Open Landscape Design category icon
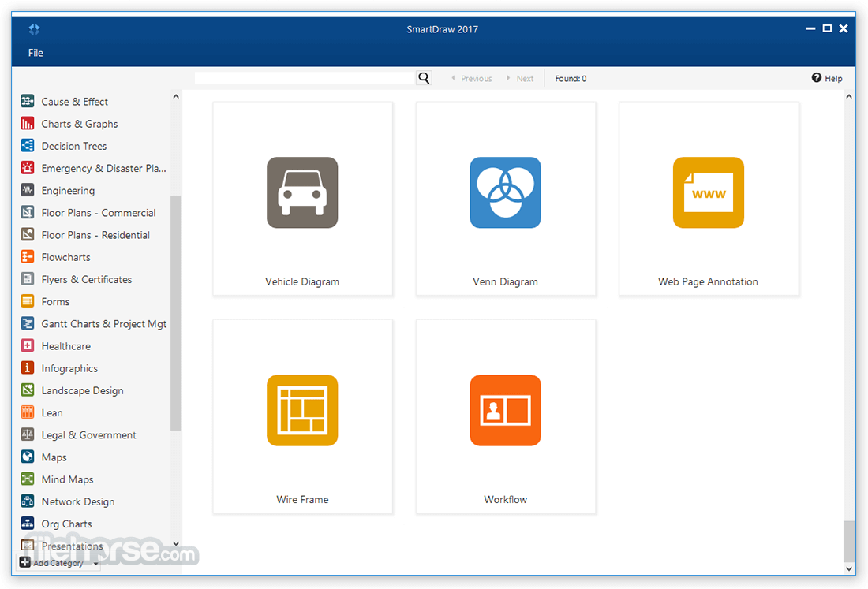Screen dimensions: 868x589 click(x=27, y=390)
